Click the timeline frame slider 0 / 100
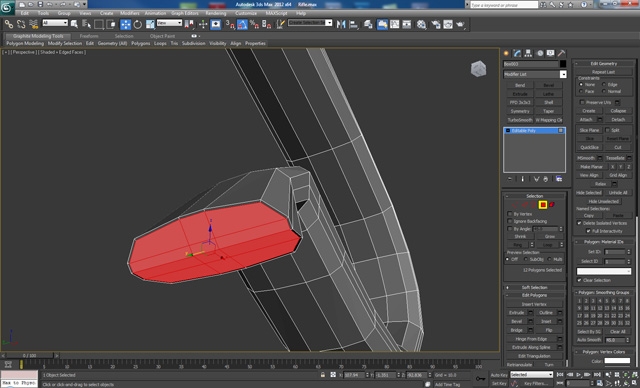Image resolution: width=640 pixels, height=388 pixels. [29, 356]
